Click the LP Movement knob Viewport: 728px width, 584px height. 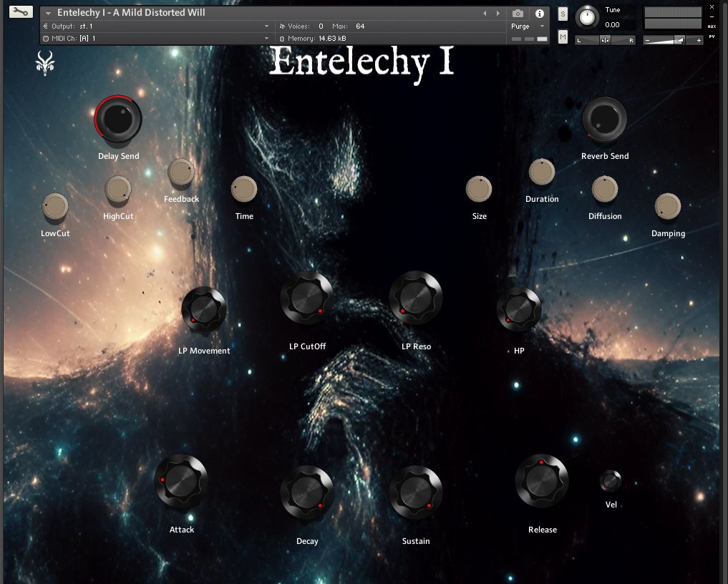(x=204, y=309)
